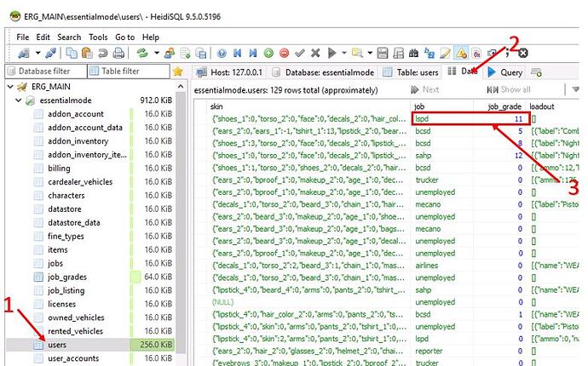The height and width of the screenshot is (366, 588).
Task: Open the session manager dropdown arrow
Action: 37,53
